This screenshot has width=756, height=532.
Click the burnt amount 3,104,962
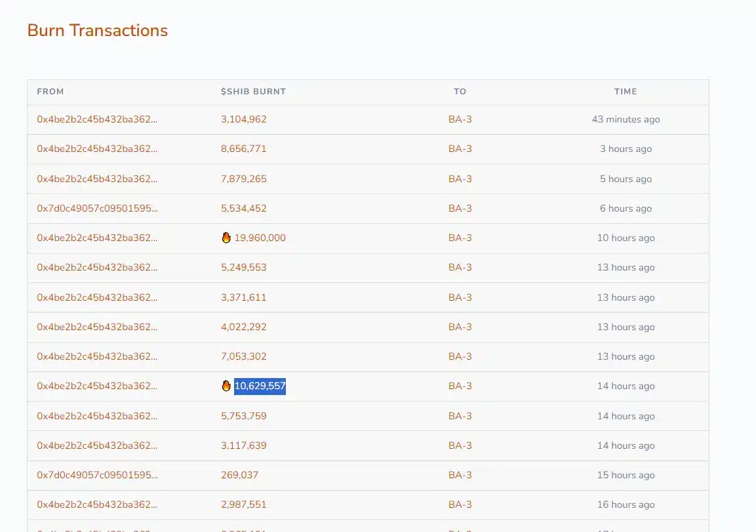(243, 119)
